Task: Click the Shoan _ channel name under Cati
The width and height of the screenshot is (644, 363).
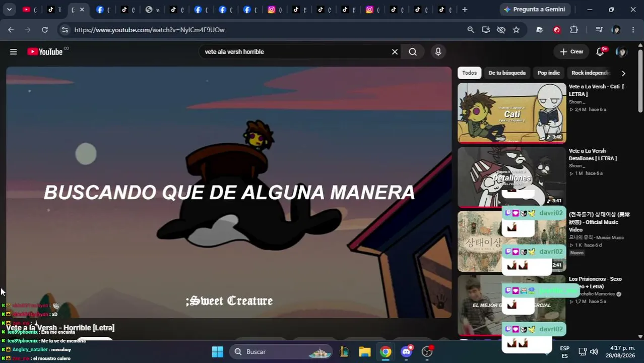Action: [x=577, y=102]
